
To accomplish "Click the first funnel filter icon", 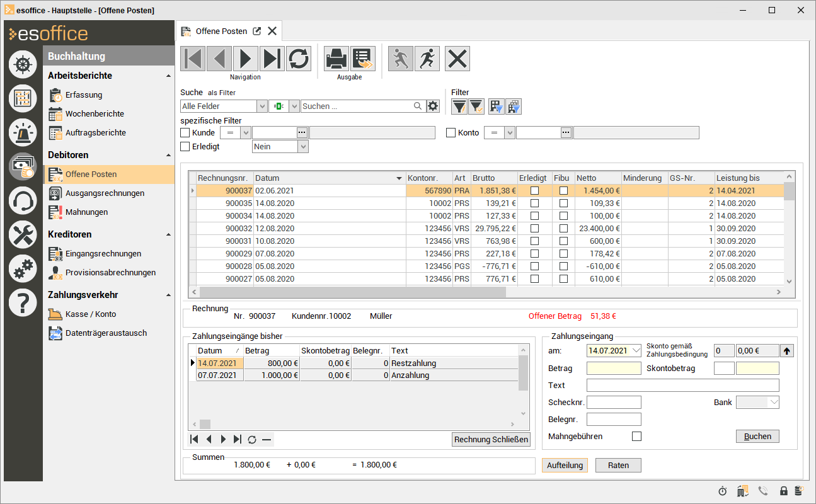I will click(x=459, y=107).
